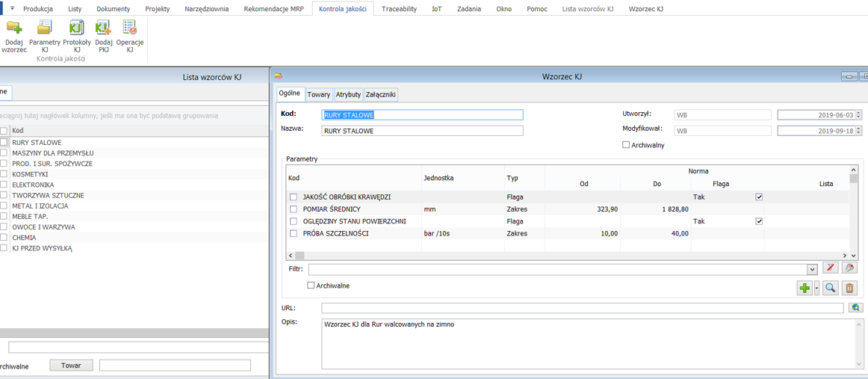This screenshot has width=868, height=379.
Task: Click the Dodaj PKJ ribbon icon
Action: click(104, 37)
